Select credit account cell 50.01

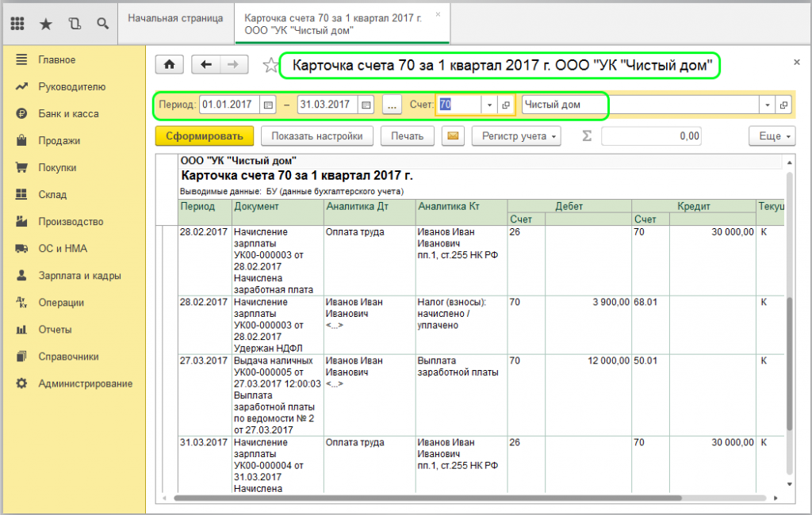650,395
